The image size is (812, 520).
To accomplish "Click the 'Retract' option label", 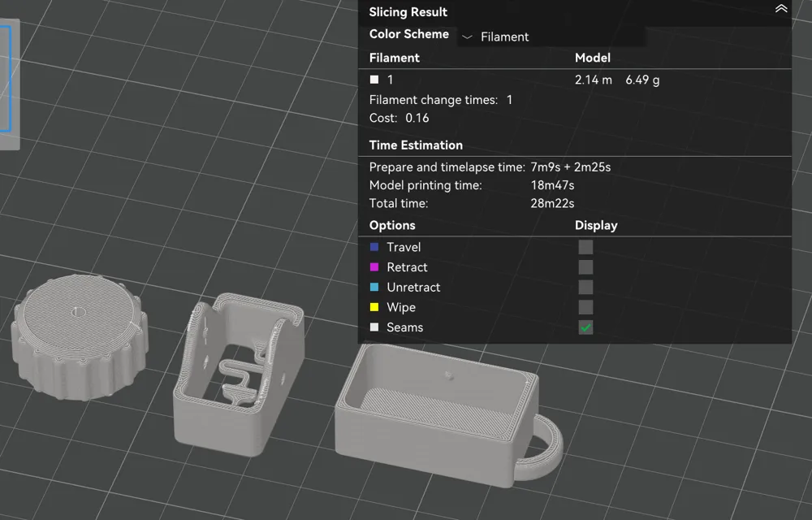I will [x=407, y=267].
